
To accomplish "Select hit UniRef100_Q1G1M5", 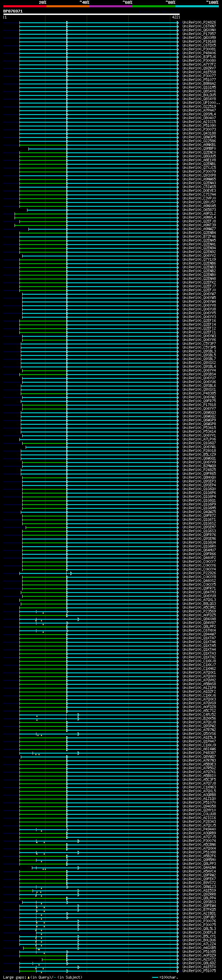I will [x=199, y=88].
